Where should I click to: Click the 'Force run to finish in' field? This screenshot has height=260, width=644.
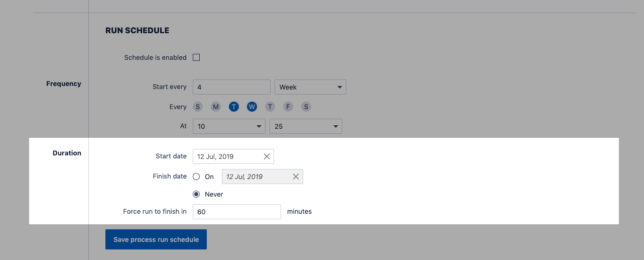coord(236,212)
